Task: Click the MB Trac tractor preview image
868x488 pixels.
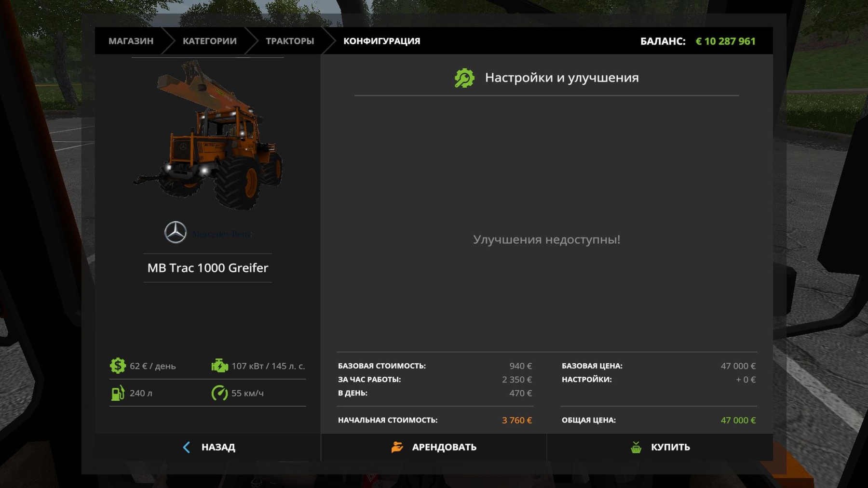Action: (208, 137)
